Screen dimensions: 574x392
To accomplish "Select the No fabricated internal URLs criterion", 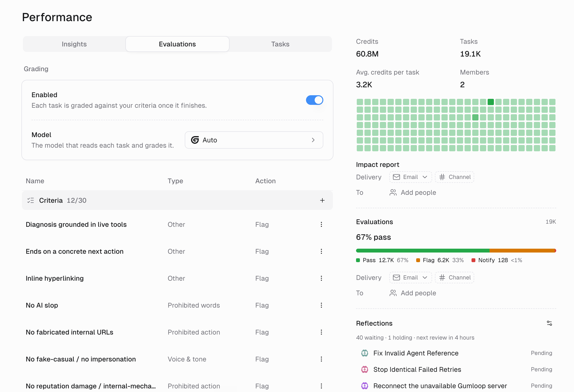I will pos(69,332).
